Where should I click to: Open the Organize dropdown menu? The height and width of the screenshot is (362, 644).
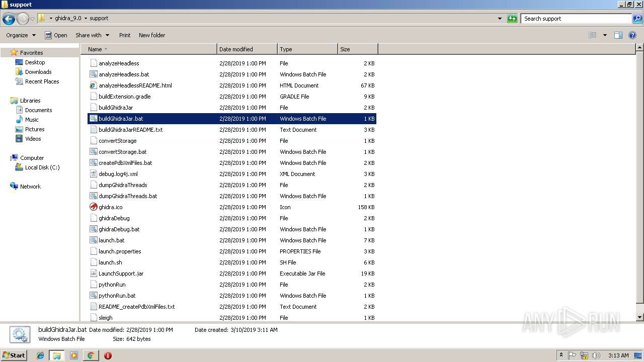(x=21, y=35)
